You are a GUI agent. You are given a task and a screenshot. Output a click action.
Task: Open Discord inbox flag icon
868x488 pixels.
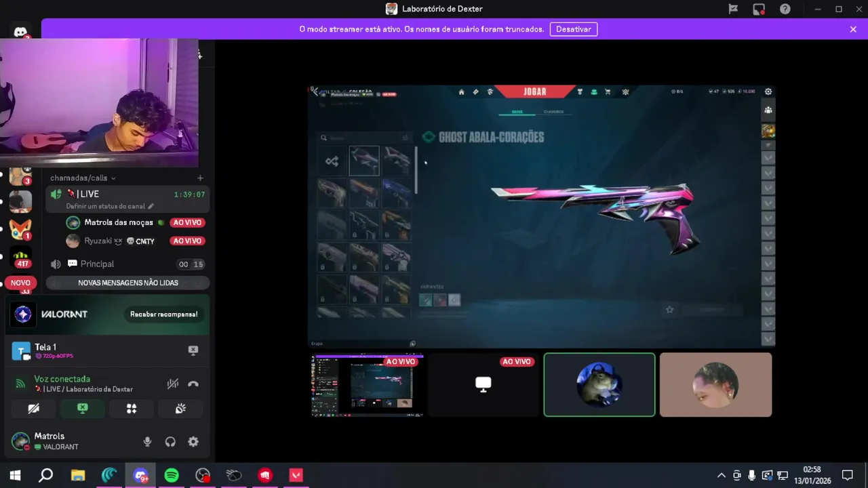[733, 9]
